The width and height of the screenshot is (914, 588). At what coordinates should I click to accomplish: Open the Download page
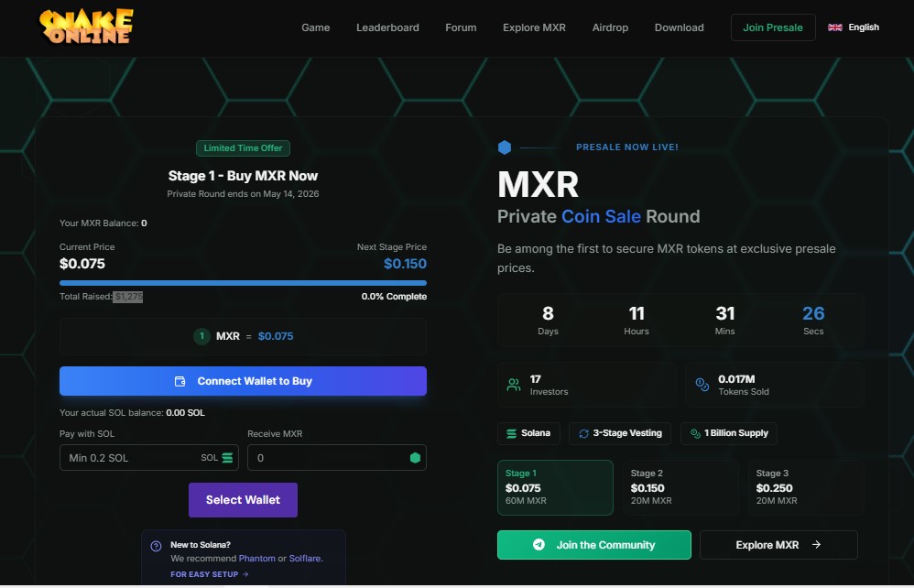coord(679,27)
